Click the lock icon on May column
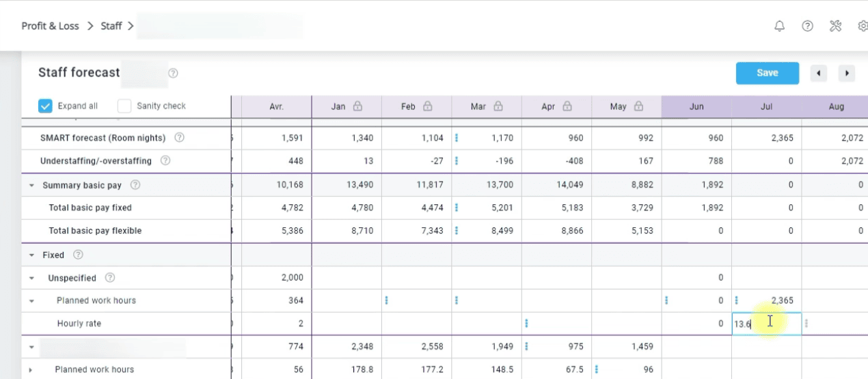 tap(638, 107)
